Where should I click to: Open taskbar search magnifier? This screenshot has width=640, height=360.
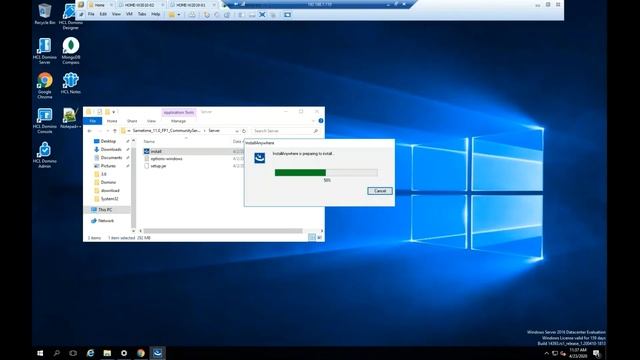56,353
